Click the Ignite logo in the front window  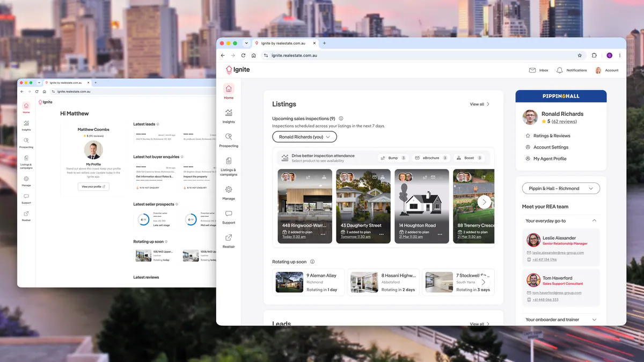tap(238, 70)
